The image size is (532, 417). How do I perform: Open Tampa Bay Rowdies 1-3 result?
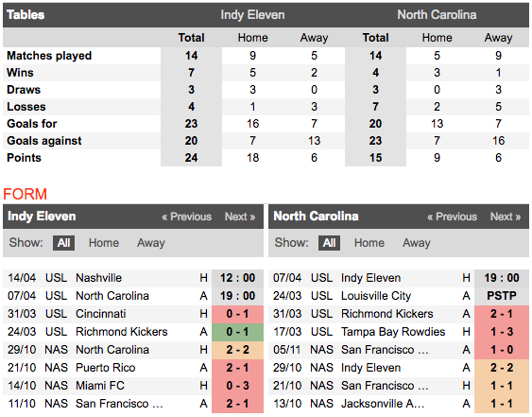pos(502,332)
